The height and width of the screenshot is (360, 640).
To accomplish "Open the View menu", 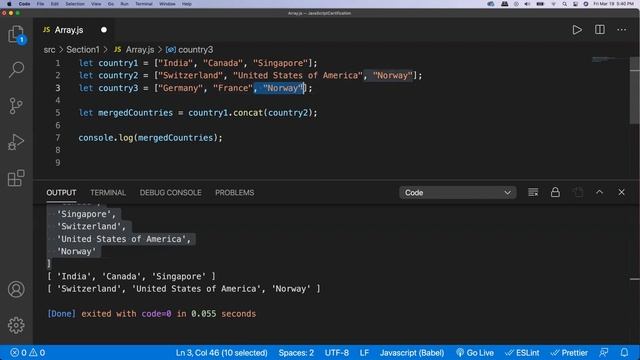I will pyautogui.click(x=96, y=4).
